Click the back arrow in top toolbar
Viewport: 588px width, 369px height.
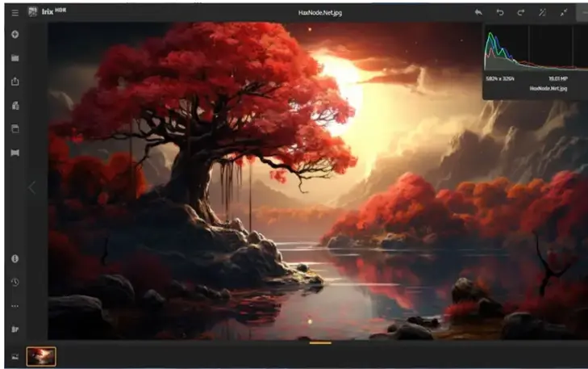point(478,13)
